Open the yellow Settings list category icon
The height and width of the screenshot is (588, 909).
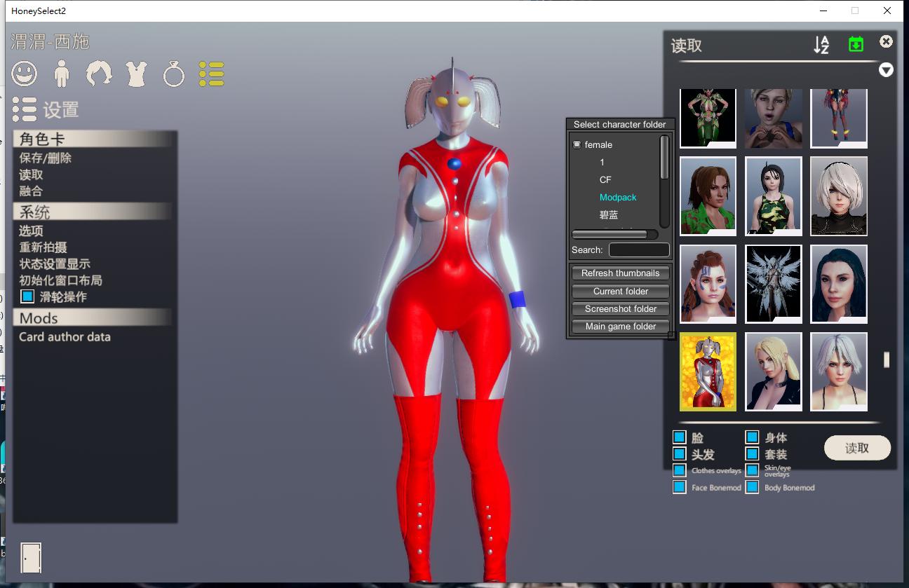(x=211, y=73)
